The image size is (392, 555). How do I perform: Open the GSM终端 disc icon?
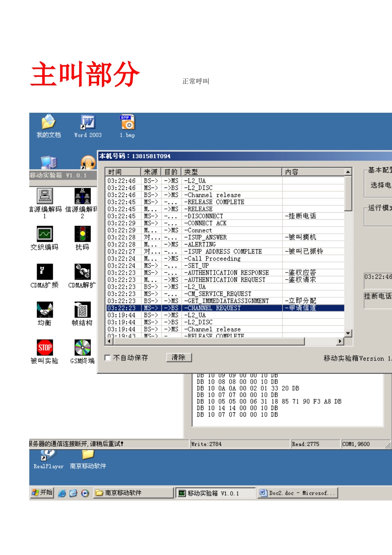click(x=82, y=352)
